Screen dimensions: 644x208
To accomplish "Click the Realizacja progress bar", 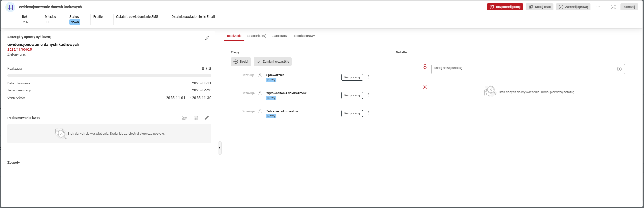I will (x=109, y=76).
